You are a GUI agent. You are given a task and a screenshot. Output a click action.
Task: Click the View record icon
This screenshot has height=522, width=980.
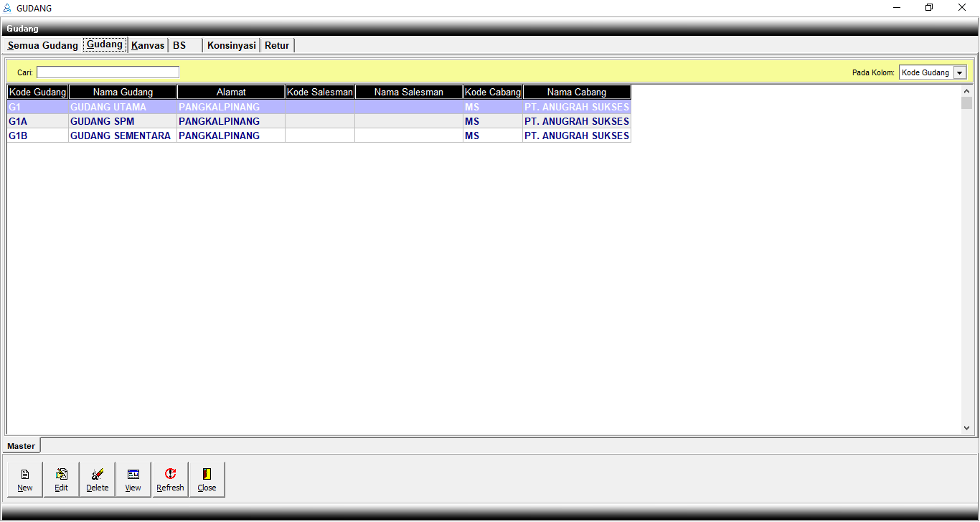click(x=133, y=475)
